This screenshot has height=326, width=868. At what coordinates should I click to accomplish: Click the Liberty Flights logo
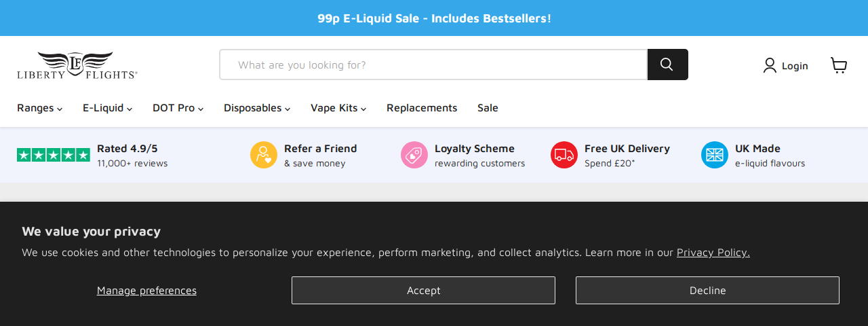pos(77,65)
